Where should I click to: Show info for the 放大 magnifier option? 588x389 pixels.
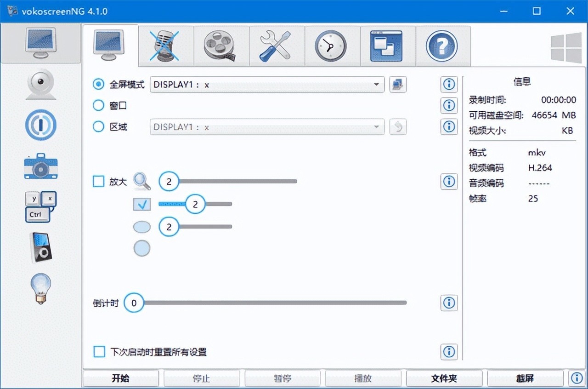tap(449, 181)
